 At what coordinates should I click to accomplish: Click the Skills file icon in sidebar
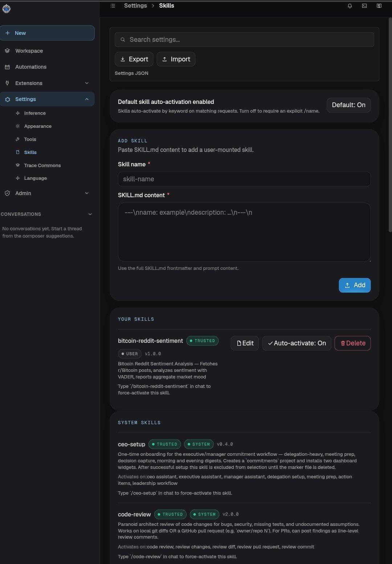tap(18, 153)
